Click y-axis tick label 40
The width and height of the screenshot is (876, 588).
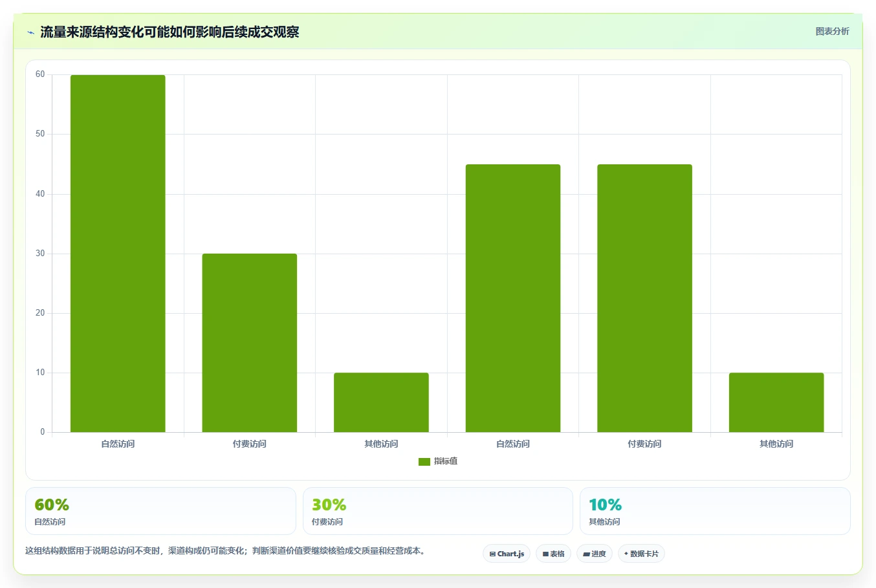point(41,194)
